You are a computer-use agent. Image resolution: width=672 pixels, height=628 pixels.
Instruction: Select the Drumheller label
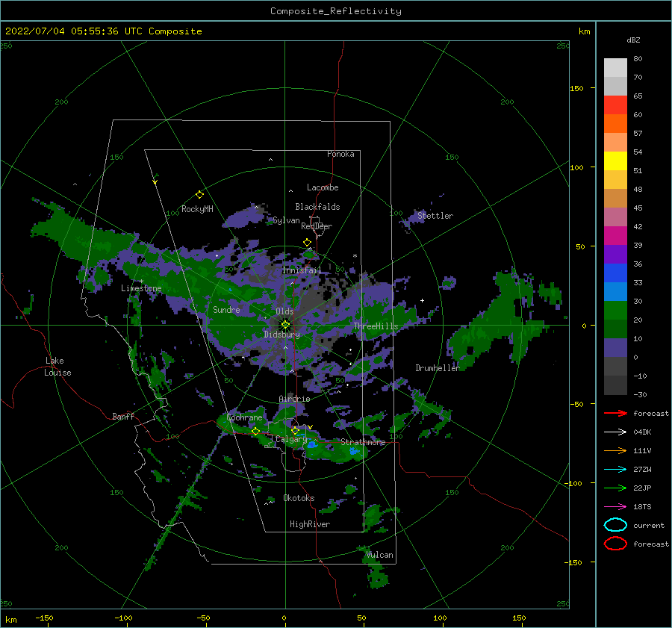[438, 368]
